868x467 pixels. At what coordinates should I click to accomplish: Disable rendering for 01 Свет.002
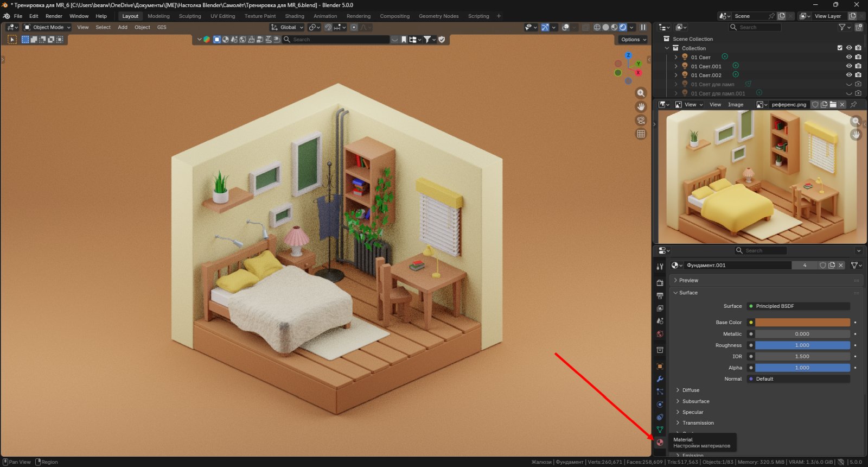point(858,75)
